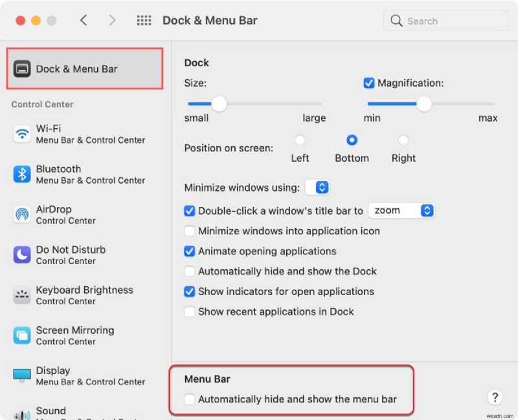Open the Minimize windows using dropdown
This screenshot has height=420, width=518.
tap(317, 187)
